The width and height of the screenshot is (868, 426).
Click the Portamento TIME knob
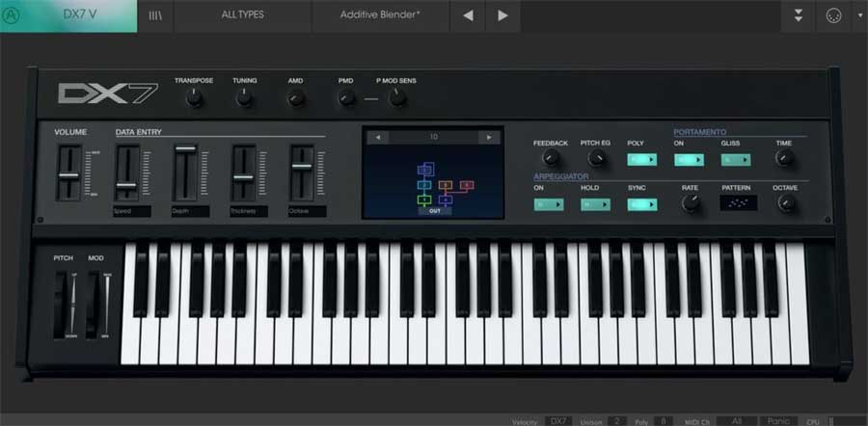(x=784, y=158)
